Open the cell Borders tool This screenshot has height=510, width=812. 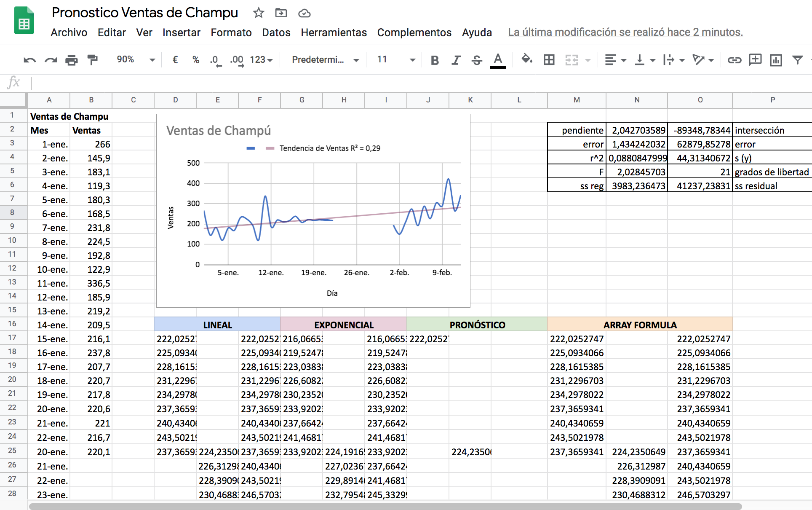549,60
